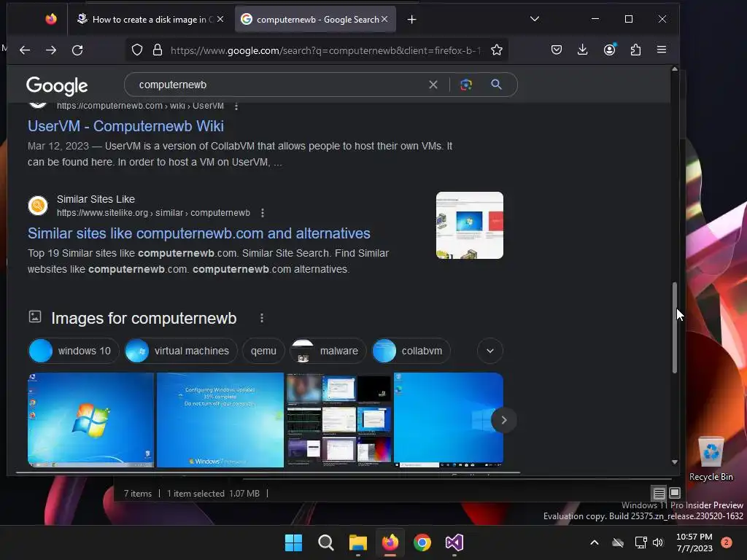Open options for Images for computernewb
The image size is (747, 560).
pos(262,318)
